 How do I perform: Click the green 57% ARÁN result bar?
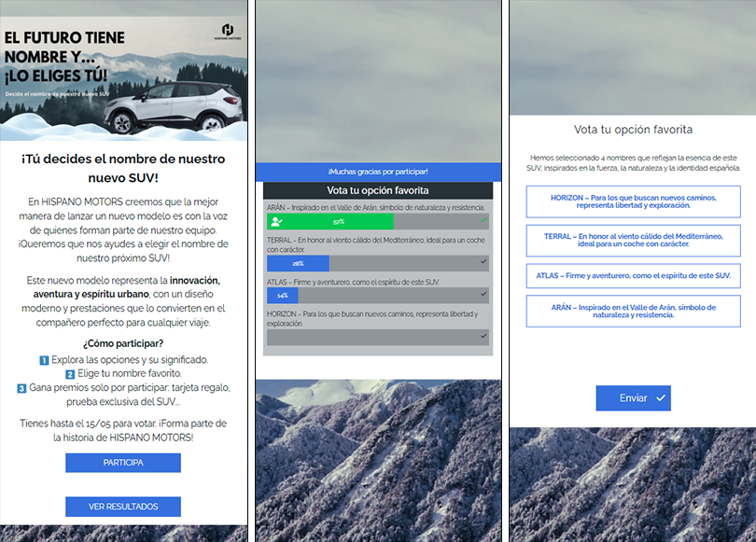[330, 222]
